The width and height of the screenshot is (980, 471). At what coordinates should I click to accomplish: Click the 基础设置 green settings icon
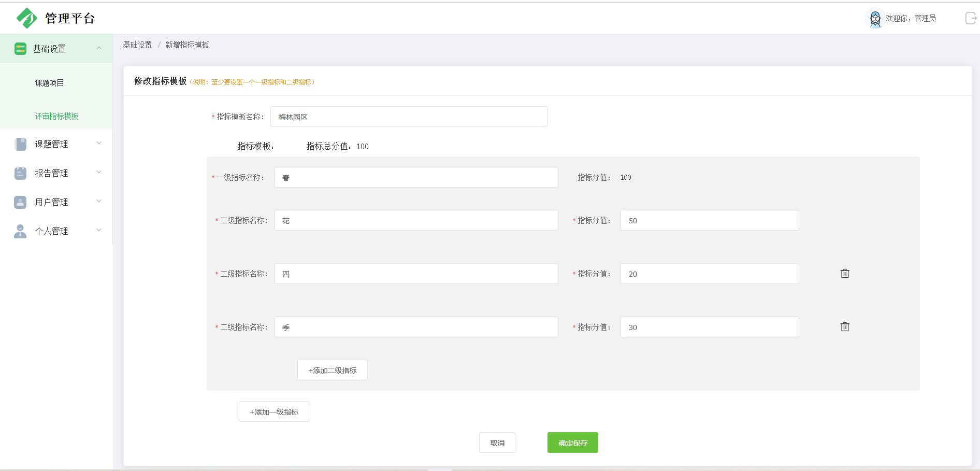coord(20,49)
